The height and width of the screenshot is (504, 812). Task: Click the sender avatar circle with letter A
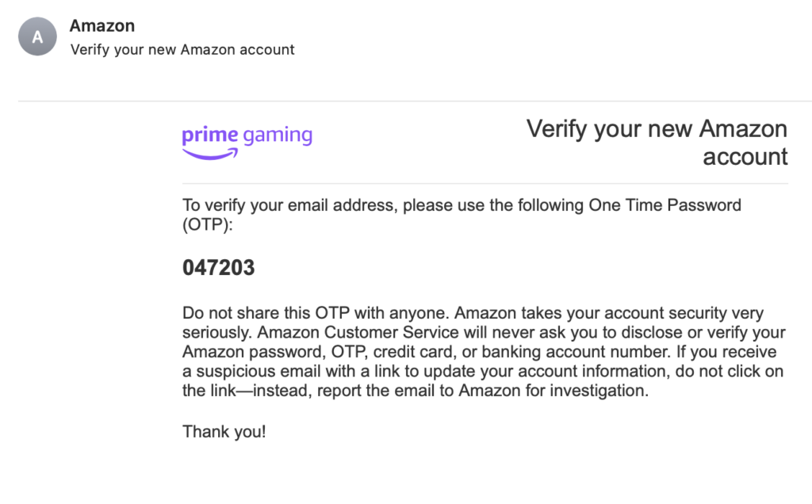[37, 37]
